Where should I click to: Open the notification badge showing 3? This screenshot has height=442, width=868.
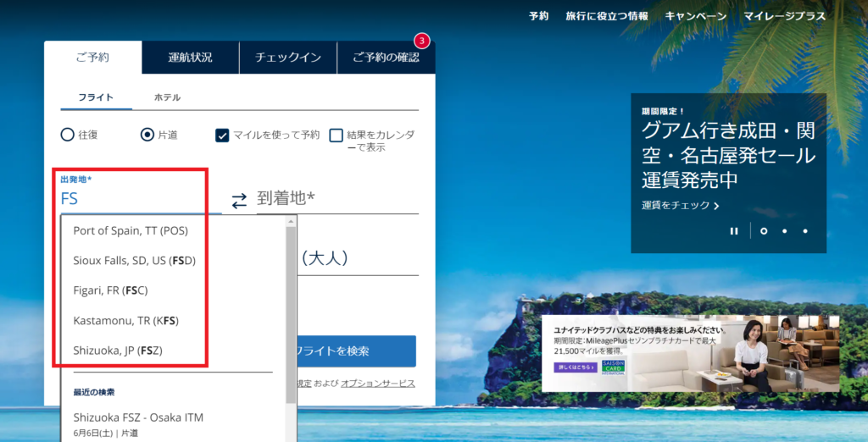click(421, 41)
